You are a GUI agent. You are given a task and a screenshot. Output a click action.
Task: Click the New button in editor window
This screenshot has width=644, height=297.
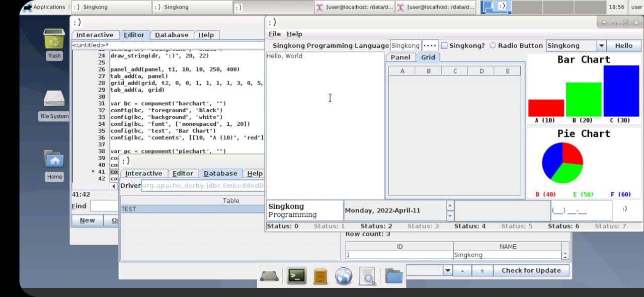(87, 220)
